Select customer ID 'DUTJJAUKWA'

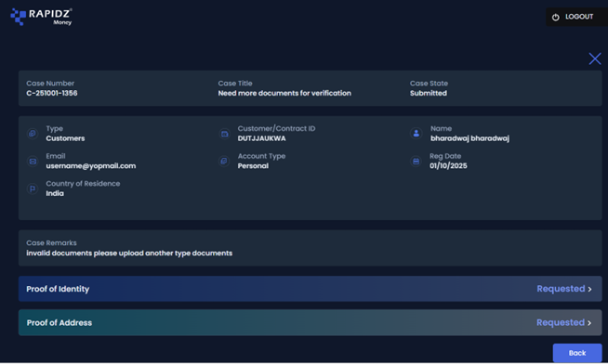[x=262, y=138]
